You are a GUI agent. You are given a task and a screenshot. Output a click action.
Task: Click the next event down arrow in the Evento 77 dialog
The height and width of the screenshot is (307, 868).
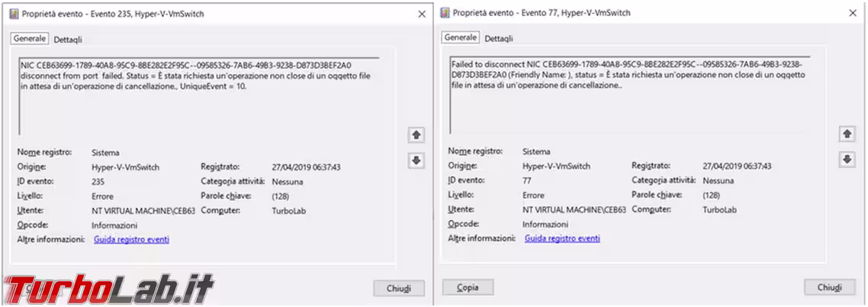847,160
